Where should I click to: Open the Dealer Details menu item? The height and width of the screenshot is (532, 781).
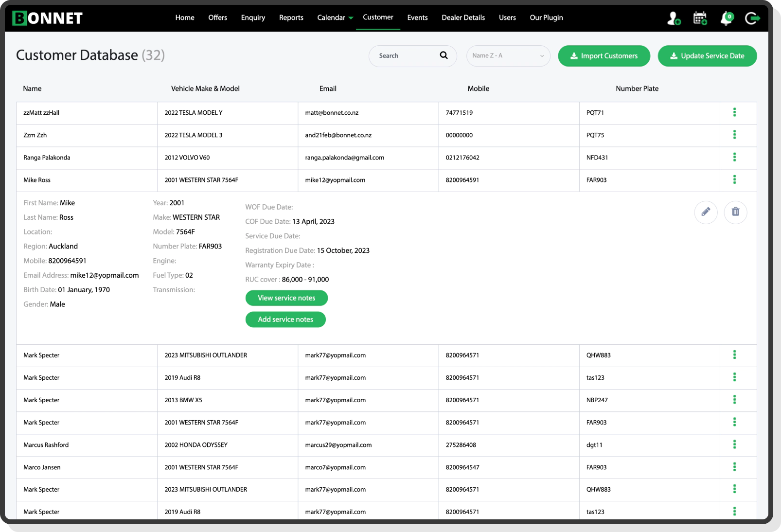(x=462, y=18)
